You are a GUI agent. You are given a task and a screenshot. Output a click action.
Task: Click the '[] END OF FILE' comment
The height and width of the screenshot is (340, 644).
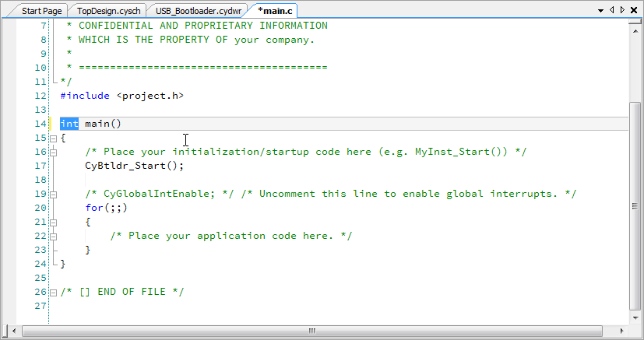coord(122,292)
